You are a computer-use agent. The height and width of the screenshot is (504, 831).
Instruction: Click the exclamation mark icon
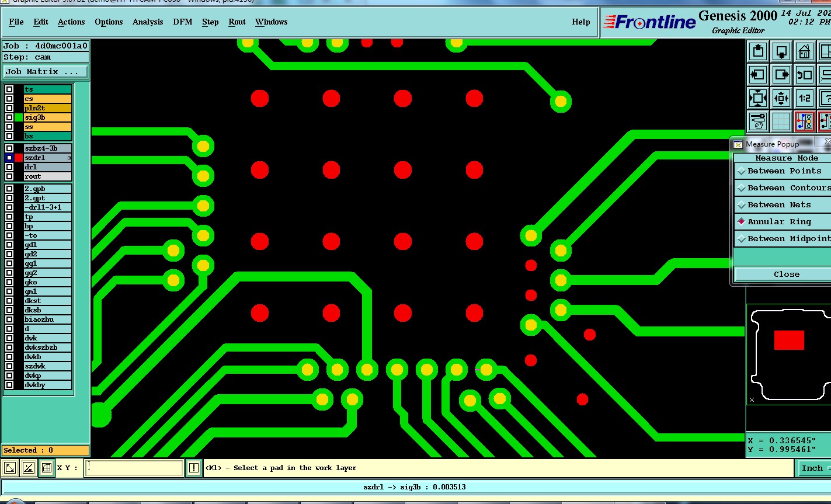[x=194, y=468]
